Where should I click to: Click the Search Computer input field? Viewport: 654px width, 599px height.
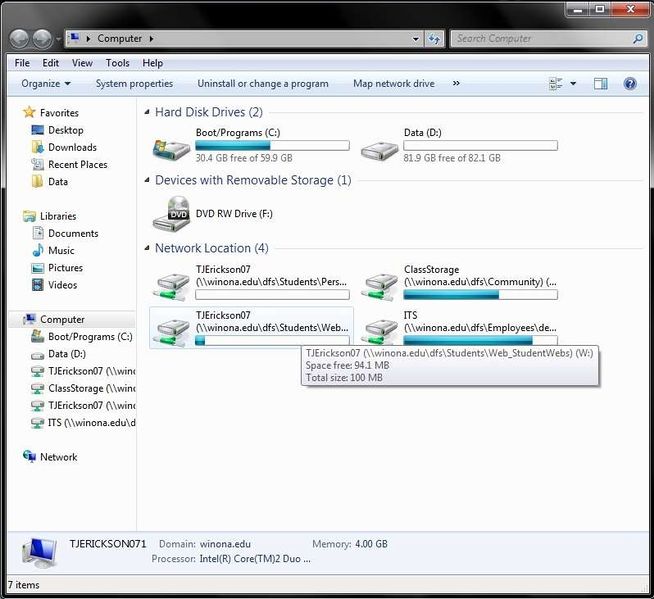[540, 39]
